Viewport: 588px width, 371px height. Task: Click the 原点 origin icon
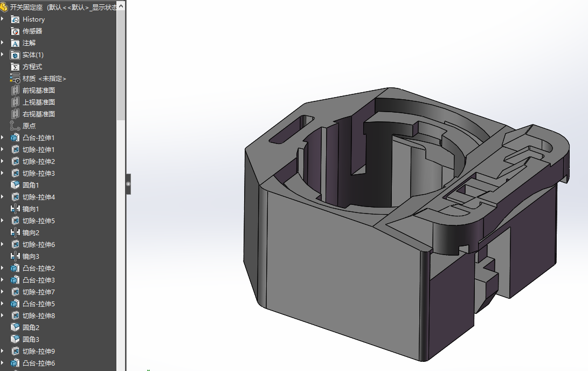point(15,126)
